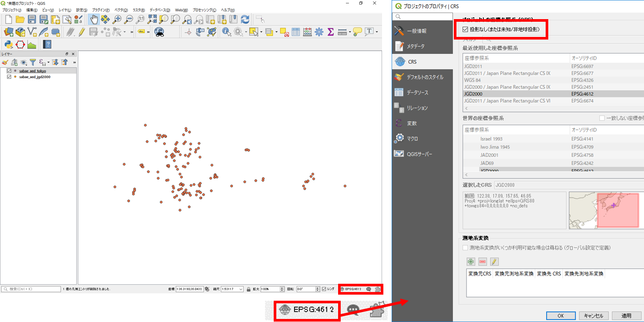The height and width of the screenshot is (322, 644).
Task: Save the project with the floppy disk icon
Action: click(32, 19)
